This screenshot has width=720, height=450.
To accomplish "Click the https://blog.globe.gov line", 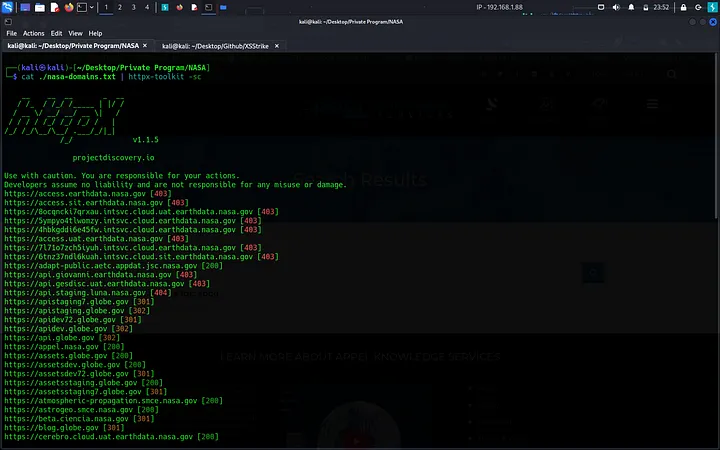I will (x=64, y=428).
